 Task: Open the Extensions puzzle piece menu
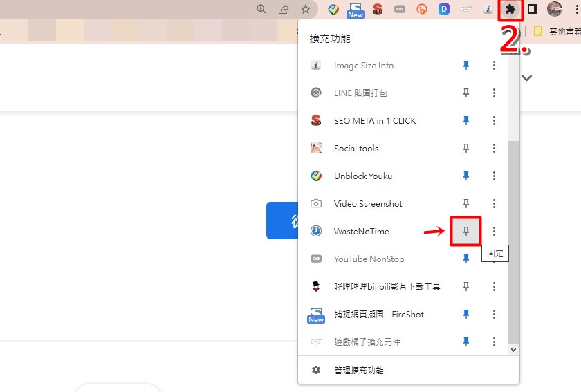point(510,9)
